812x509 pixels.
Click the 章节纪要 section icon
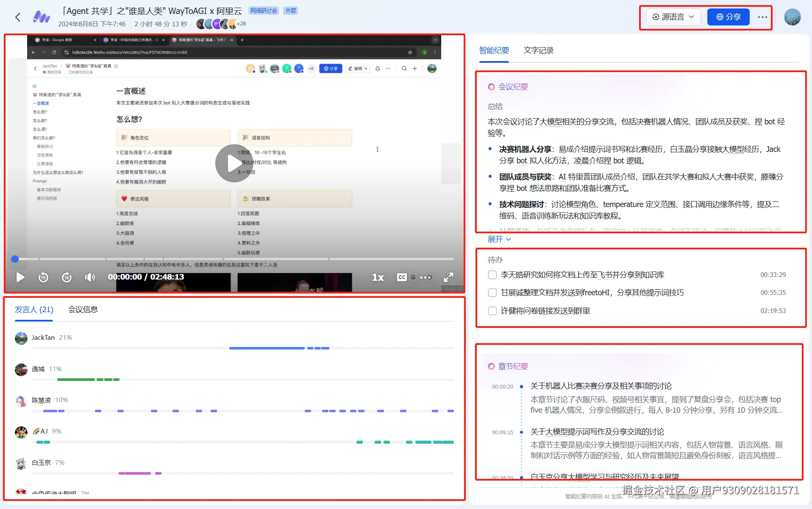pos(491,366)
